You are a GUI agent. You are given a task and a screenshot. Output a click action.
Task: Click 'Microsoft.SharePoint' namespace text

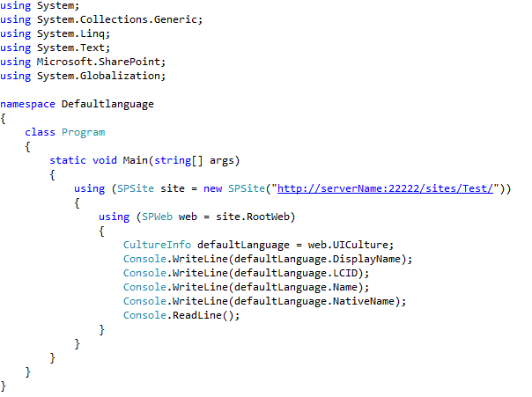point(99,62)
